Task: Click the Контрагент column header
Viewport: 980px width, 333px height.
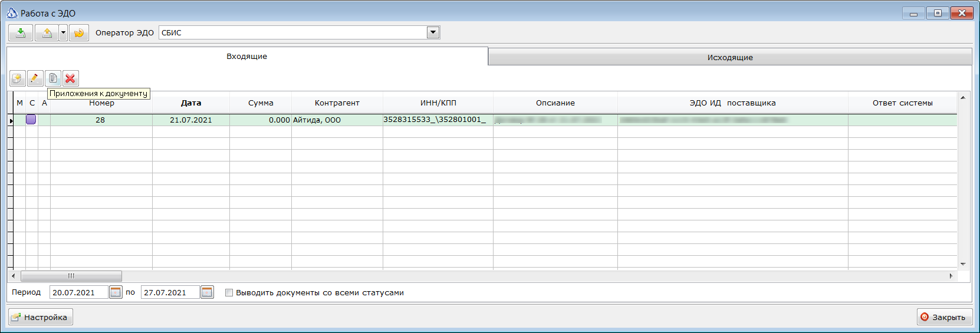Action: [x=337, y=103]
